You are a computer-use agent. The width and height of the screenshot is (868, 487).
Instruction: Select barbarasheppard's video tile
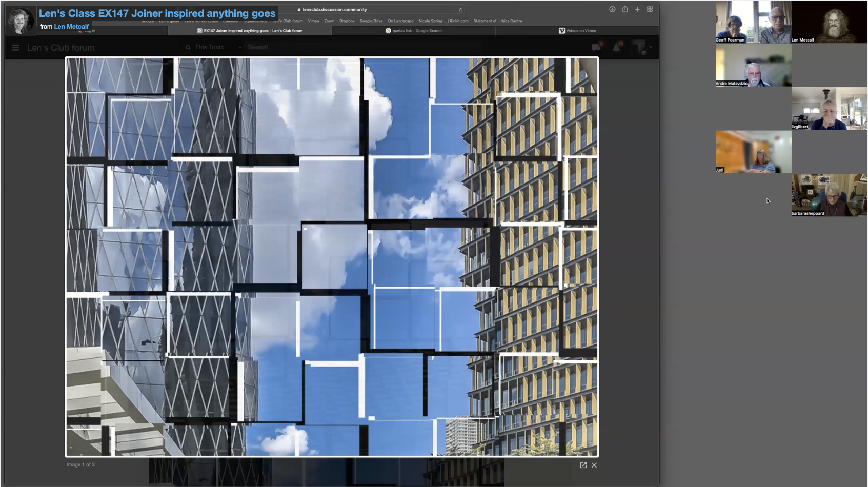(x=829, y=195)
